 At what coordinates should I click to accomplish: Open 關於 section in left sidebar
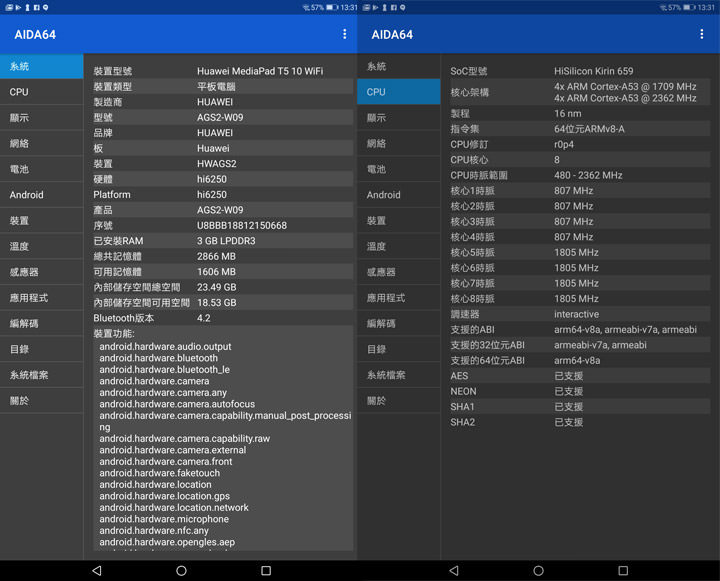point(42,400)
